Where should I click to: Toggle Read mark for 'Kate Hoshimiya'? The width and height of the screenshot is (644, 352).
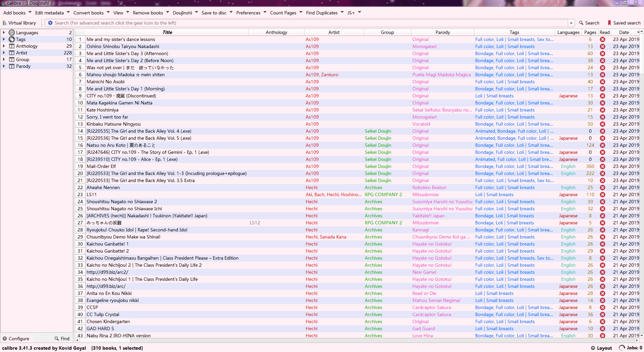[x=603, y=110]
